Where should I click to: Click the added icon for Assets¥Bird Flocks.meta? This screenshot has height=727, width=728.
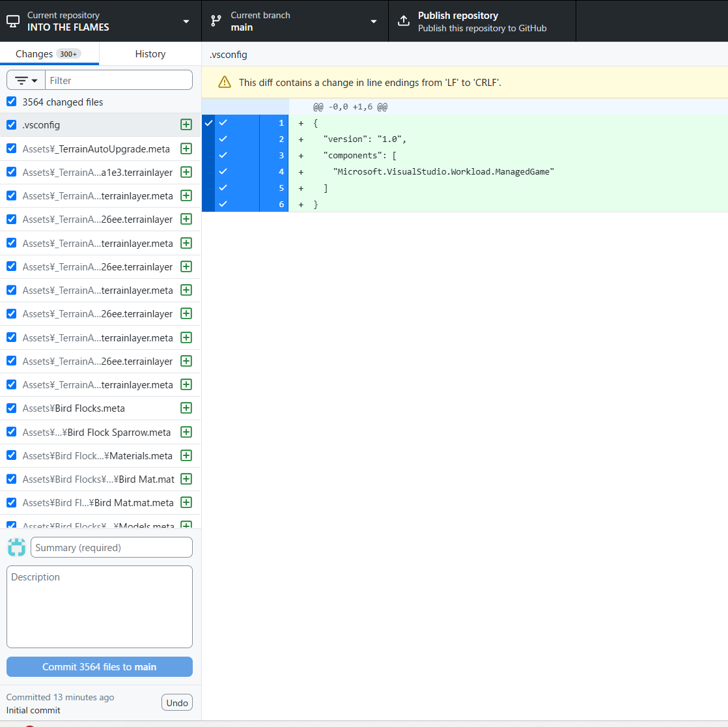pos(186,408)
